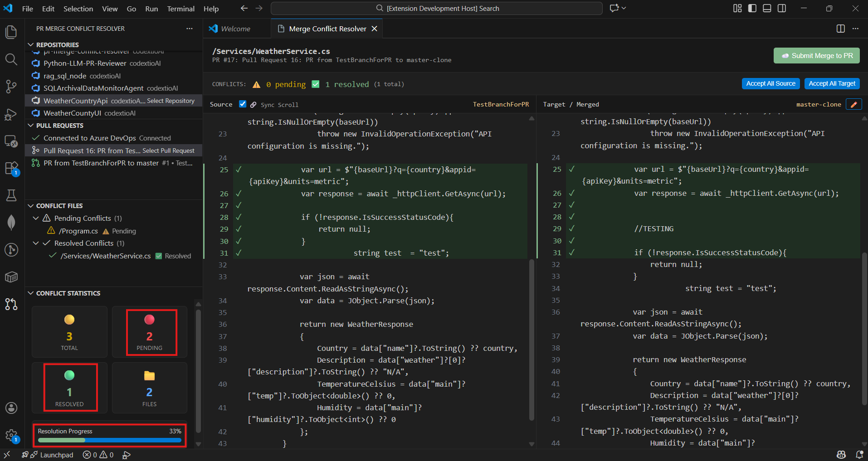Switch to the Welcome tab

click(x=236, y=29)
